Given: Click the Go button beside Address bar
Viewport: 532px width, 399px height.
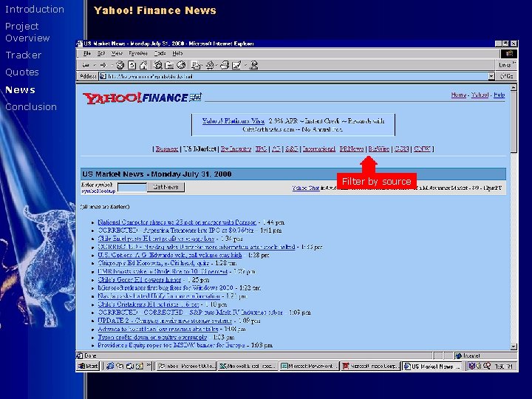Looking at the screenshot, I should point(507,76).
